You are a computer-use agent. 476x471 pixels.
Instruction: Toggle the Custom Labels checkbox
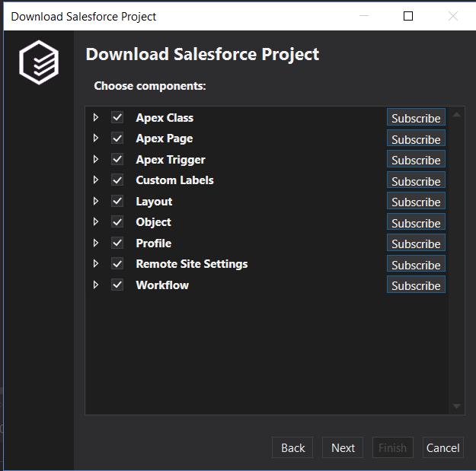click(x=117, y=180)
